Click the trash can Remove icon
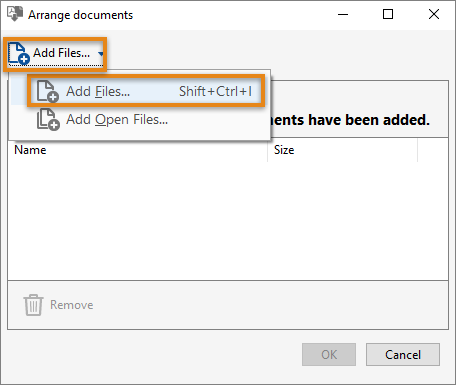This screenshot has height=385, width=456. coord(33,305)
